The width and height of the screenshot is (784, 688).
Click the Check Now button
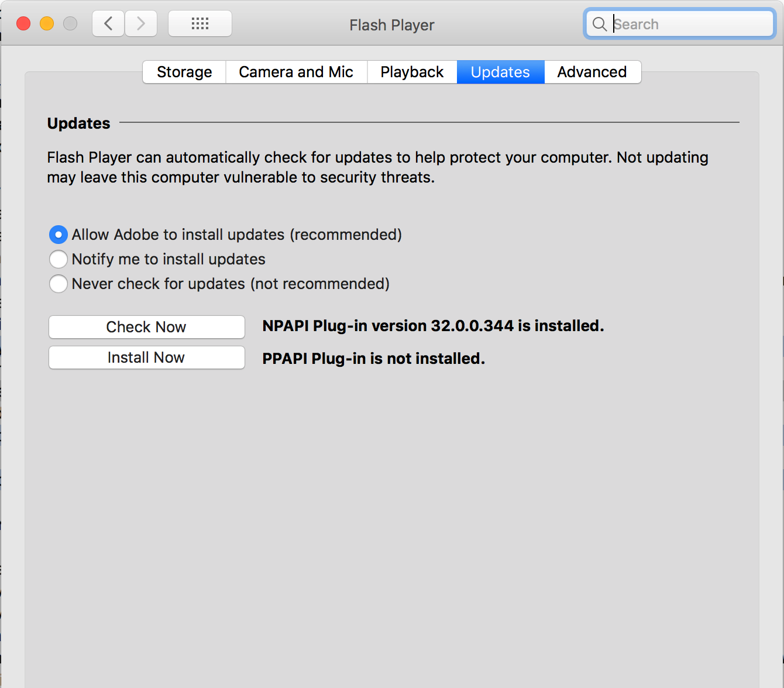146,327
